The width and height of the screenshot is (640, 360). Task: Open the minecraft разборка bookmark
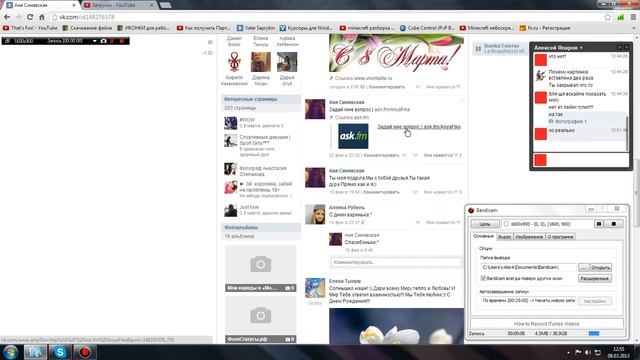coord(367,28)
